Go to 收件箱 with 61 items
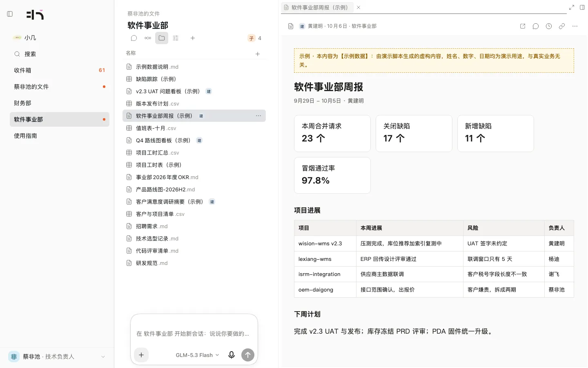Screen dimensions: 588x368 coord(60,70)
